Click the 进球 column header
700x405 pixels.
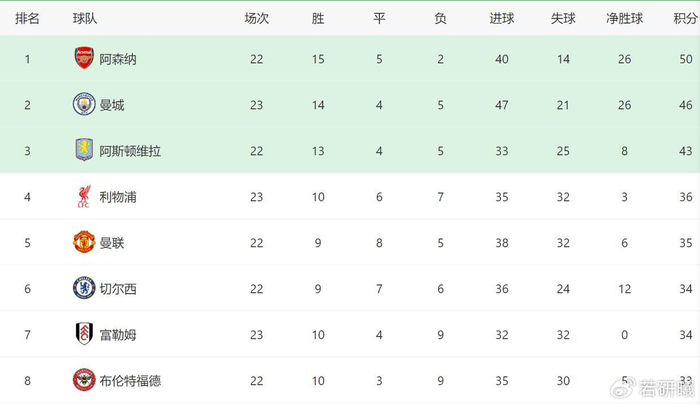coord(501,19)
